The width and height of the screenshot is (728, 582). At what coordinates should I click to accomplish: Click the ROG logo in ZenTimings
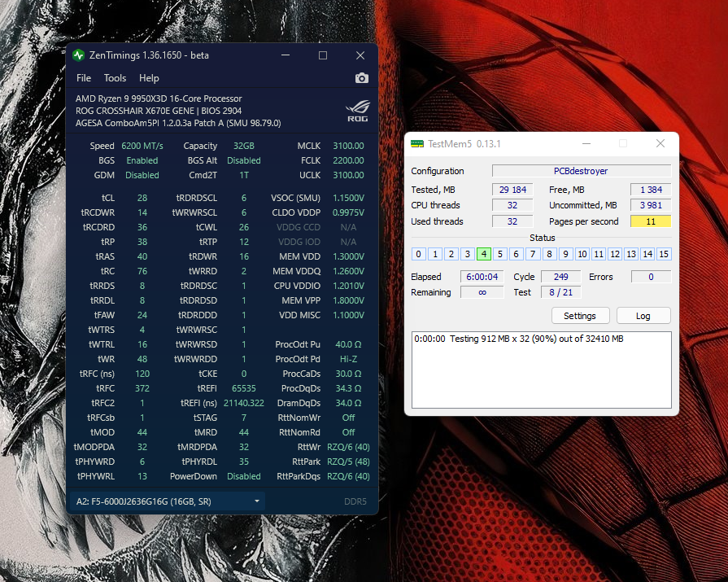(356, 110)
